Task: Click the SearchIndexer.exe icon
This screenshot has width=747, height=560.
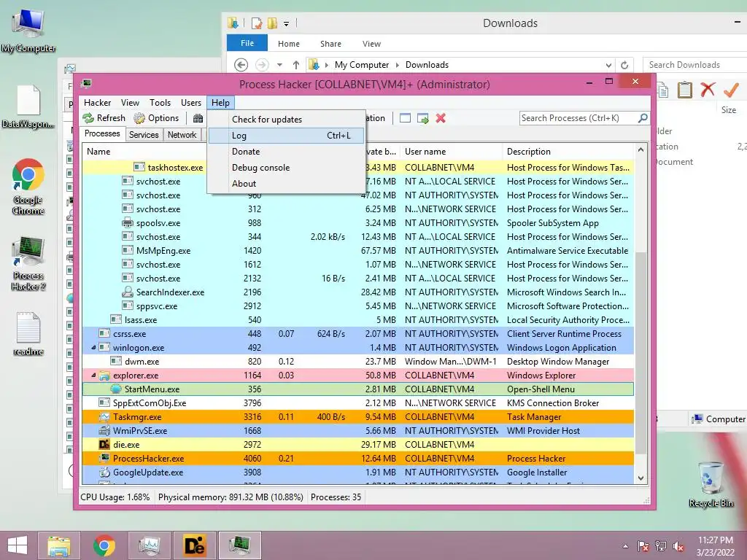Action: pyautogui.click(x=127, y=292)
